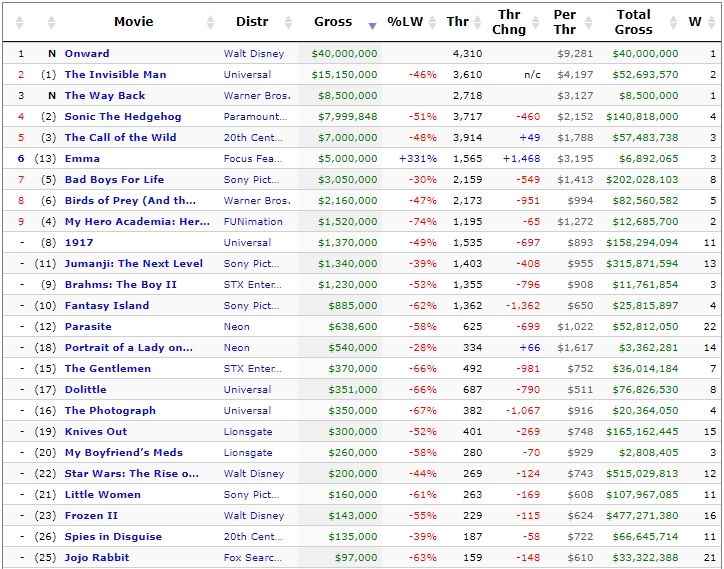The width and height of the screenshot is (724, 569).
Task: Open the Fantasy Island link
Action: tap(107, 306)
